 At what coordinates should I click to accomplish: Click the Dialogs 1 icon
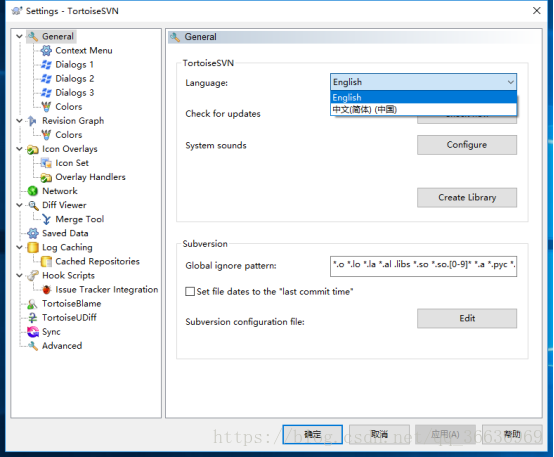(x=46, y=65)
